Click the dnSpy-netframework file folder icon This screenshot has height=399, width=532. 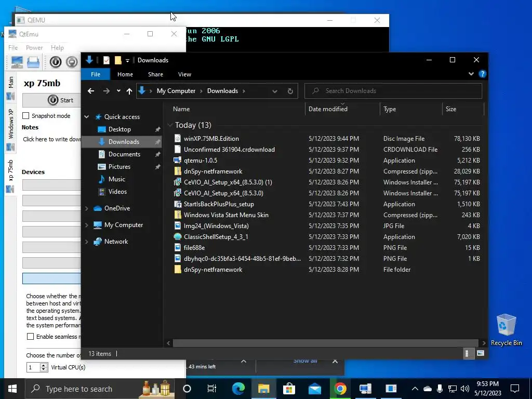tap(178, 270)
